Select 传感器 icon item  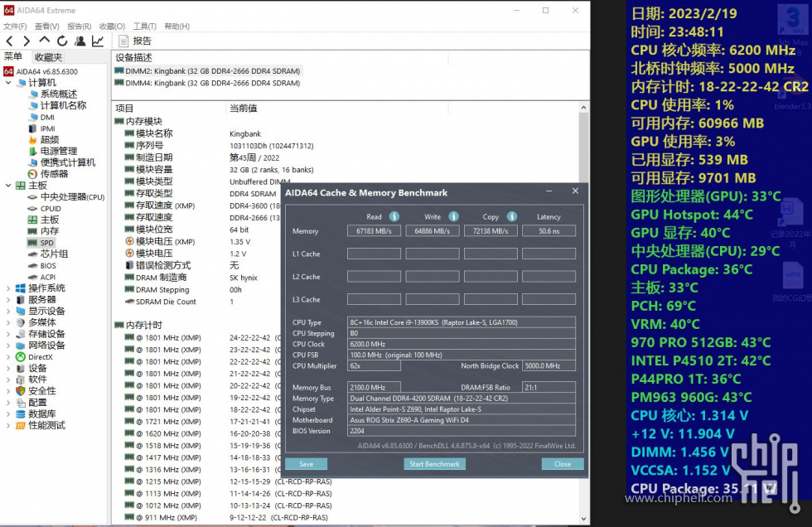click(x=32, y=174)
